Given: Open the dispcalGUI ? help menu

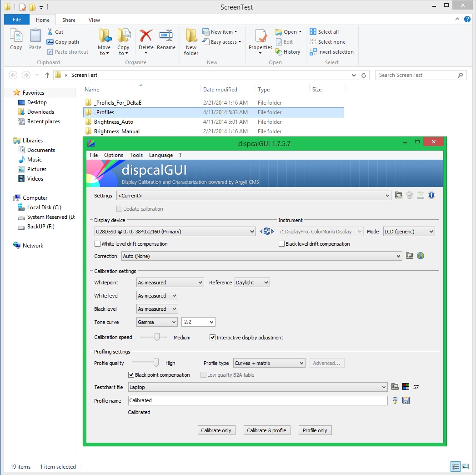Looking at the screenshot, I should coord(180,155).
